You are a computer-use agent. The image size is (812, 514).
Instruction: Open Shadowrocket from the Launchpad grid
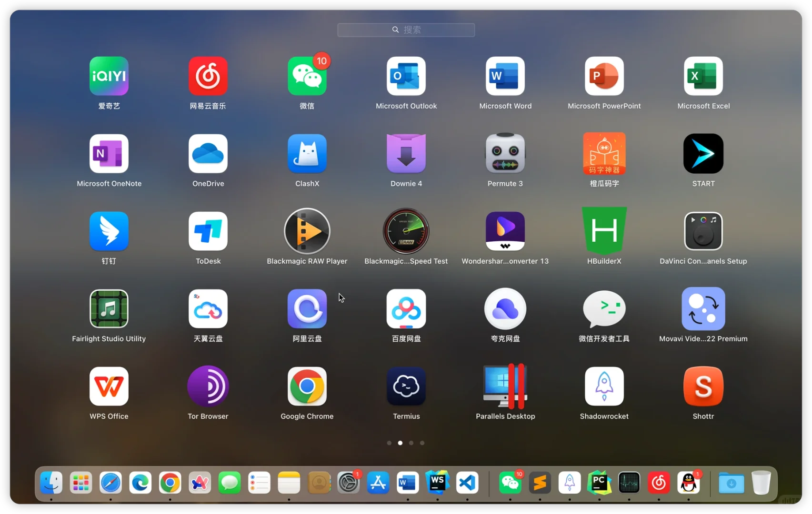(604, 386)
